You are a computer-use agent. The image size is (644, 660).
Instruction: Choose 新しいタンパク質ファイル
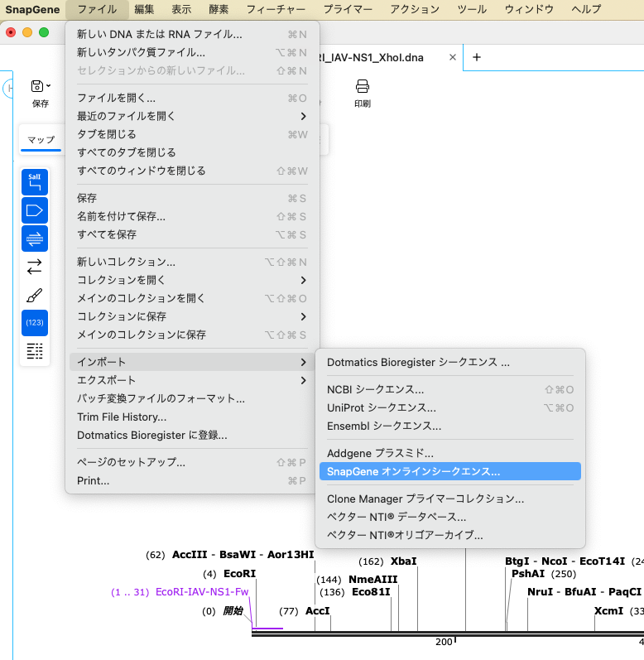[x=192, y=53]
